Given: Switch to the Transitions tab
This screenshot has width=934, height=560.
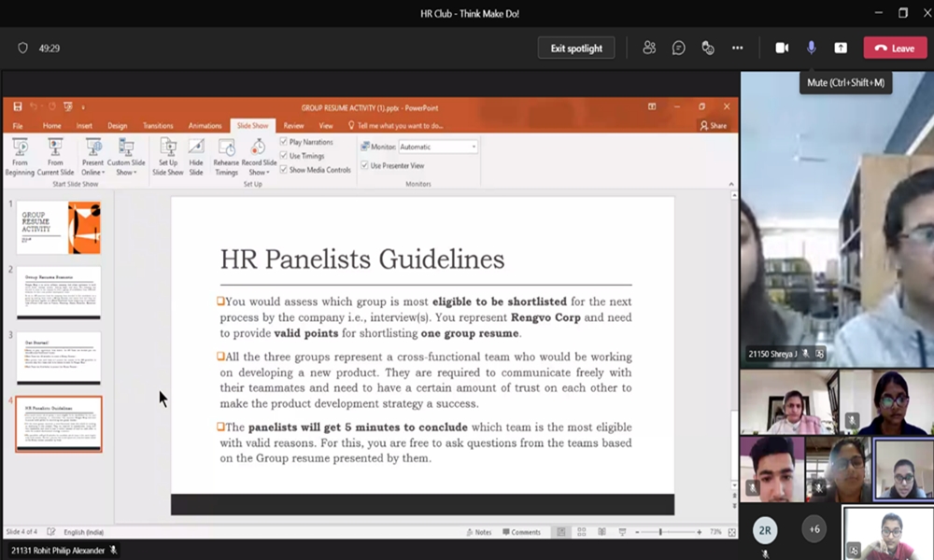Looking at the screenshot, I should [158, 126].
